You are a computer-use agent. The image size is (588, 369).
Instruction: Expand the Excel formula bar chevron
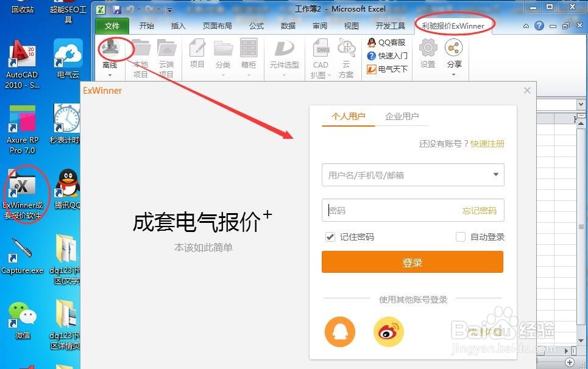click(x=581, y=105)
